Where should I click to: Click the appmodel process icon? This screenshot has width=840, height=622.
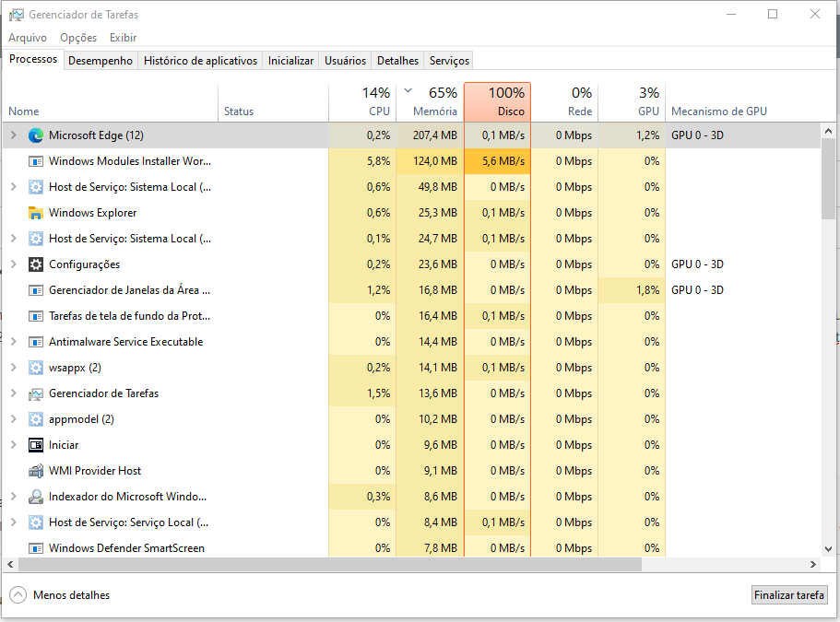[36, 419]
